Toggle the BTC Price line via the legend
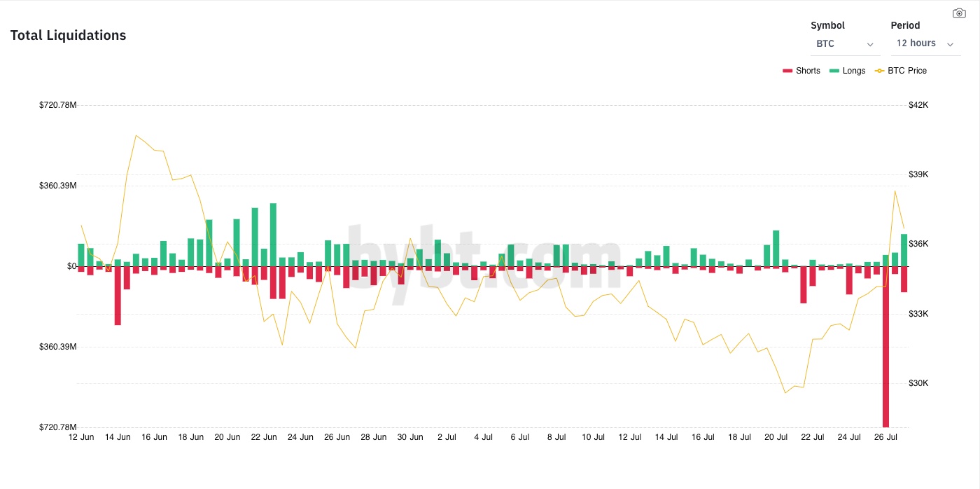The height and width of the screenshot is (489, 980). coord(906,70)
